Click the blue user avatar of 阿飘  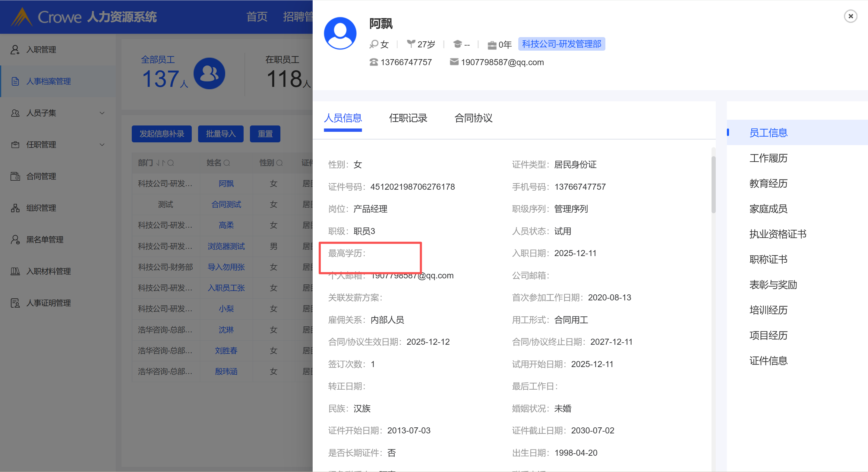[340, 33]
